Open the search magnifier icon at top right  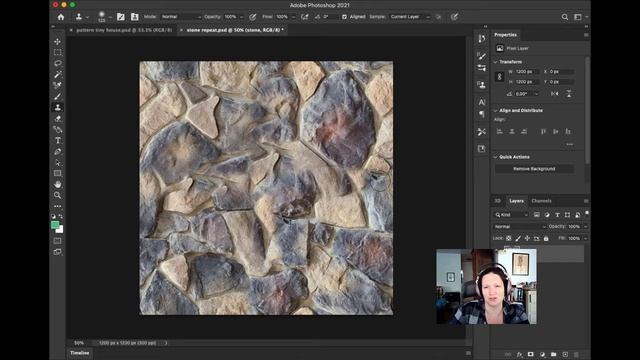click(565, 17)
